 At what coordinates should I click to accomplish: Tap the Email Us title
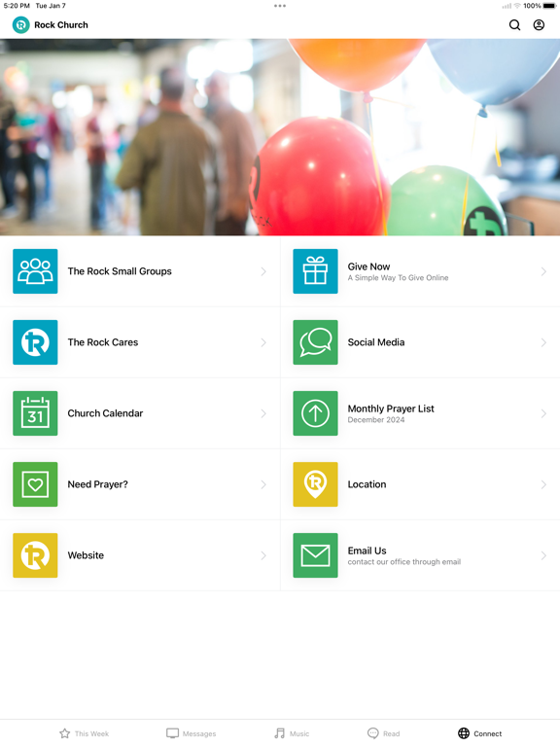pyautogui.click(x=367, y=551)
